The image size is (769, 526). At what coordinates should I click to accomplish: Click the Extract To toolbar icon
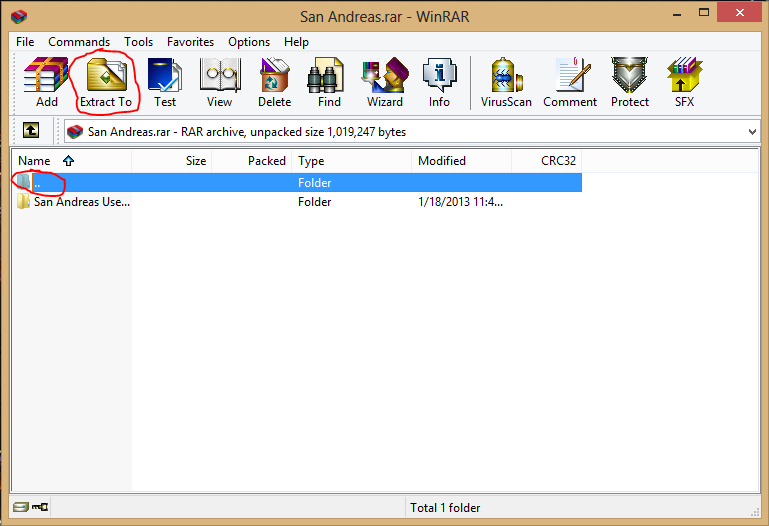pos(106,82)
